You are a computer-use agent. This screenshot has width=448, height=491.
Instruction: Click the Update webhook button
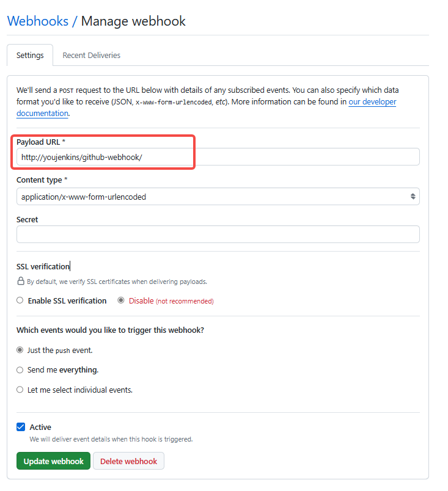53,461
